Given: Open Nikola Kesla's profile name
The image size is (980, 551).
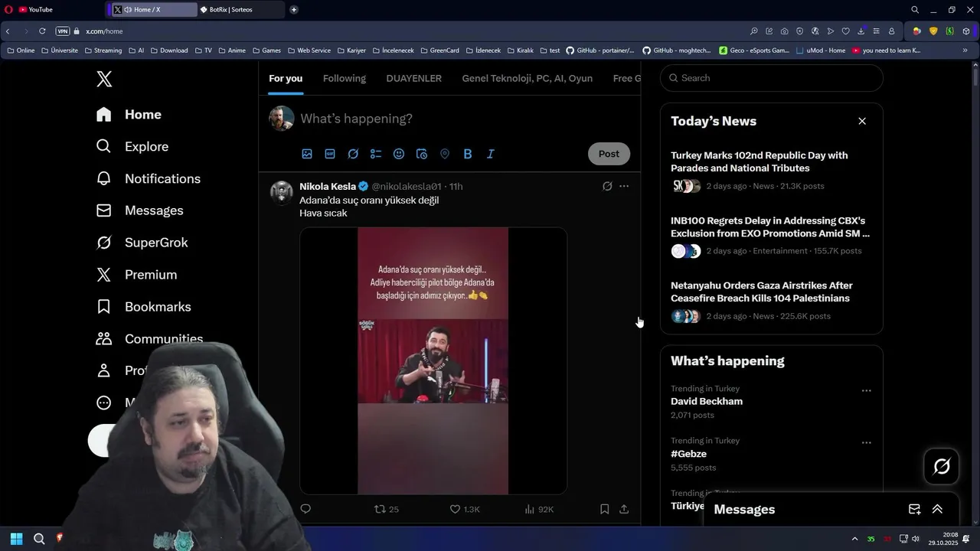Looking at the screenshot, I should (328, 186).
